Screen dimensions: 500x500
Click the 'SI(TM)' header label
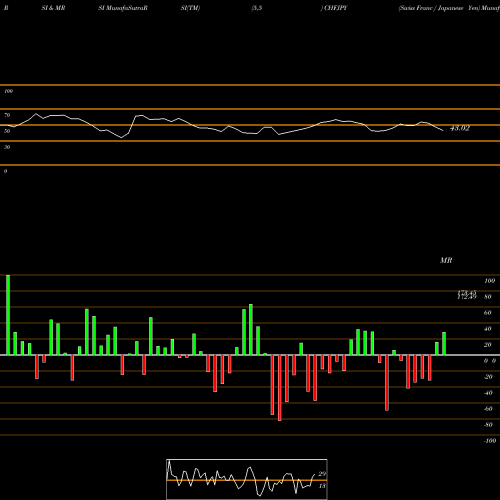point(190,8)
